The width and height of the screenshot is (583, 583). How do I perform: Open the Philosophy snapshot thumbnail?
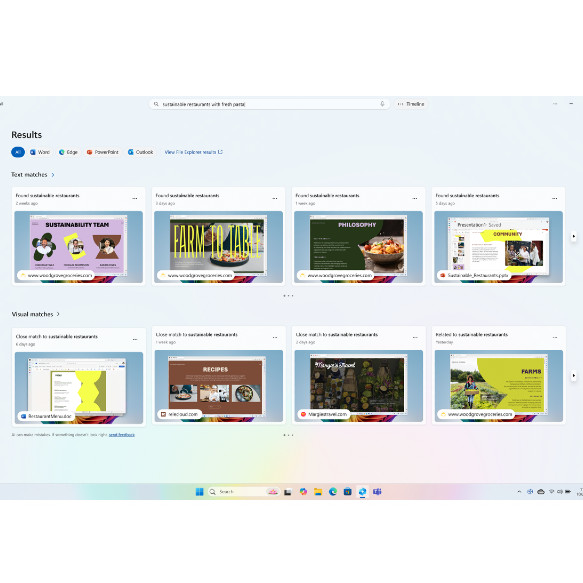[x=358, y=247]
